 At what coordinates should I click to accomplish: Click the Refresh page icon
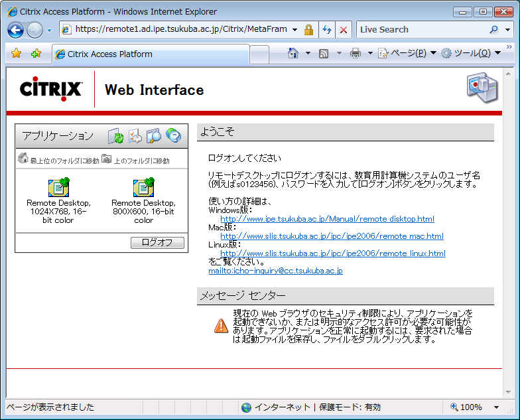pyautogui.click(x=327, y=30)
